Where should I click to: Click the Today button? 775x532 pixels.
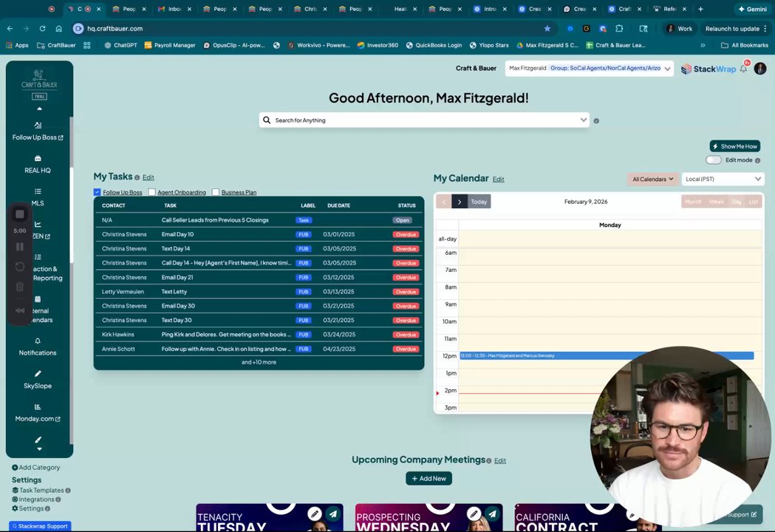pos(479,202)
